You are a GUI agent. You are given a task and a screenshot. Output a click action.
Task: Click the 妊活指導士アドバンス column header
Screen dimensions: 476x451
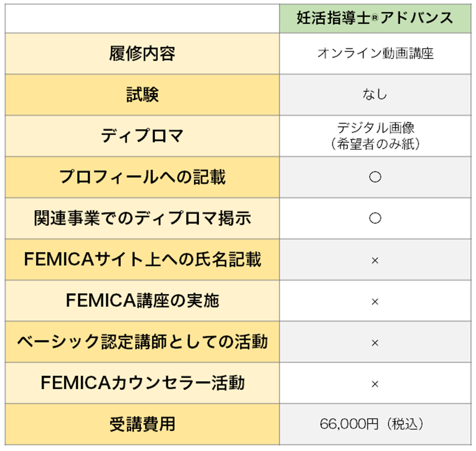pyautogui.click(x=375, y=18)
